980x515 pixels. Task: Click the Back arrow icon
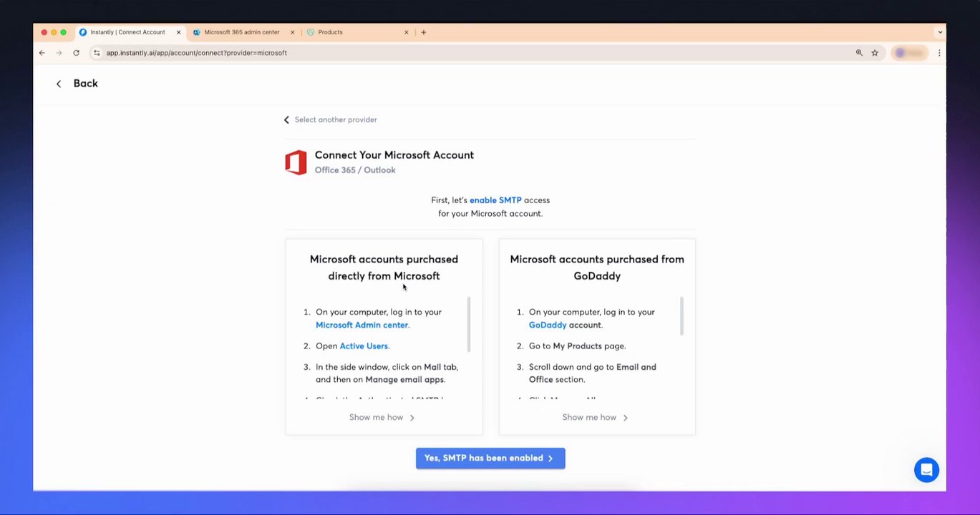[x=59, y=84]
